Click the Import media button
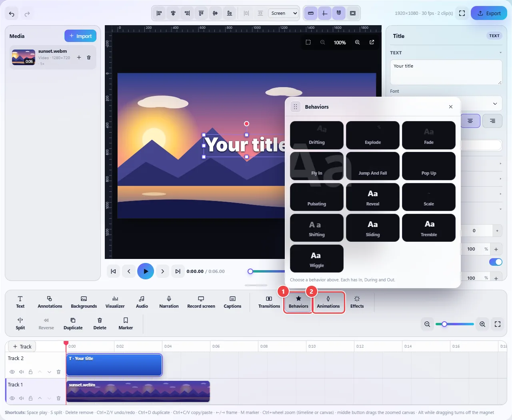The width and height of the screenshot is (512, 420). click(80, 36)
